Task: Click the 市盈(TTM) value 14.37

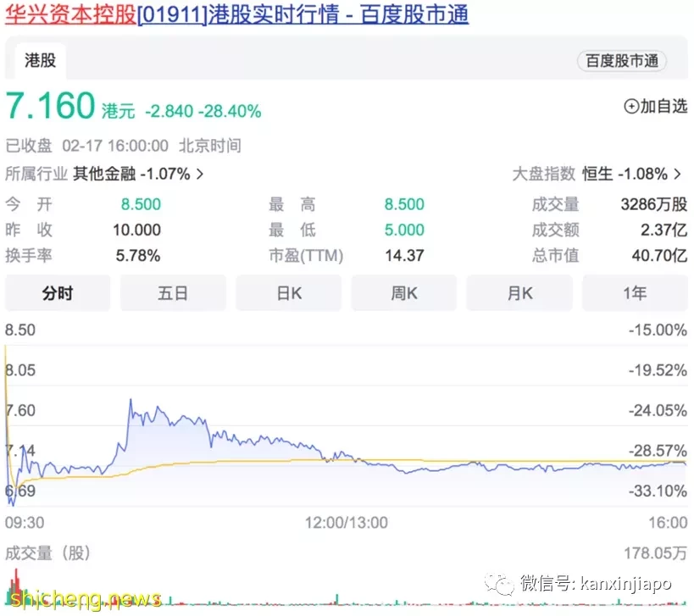Action: tap(404, 255)
